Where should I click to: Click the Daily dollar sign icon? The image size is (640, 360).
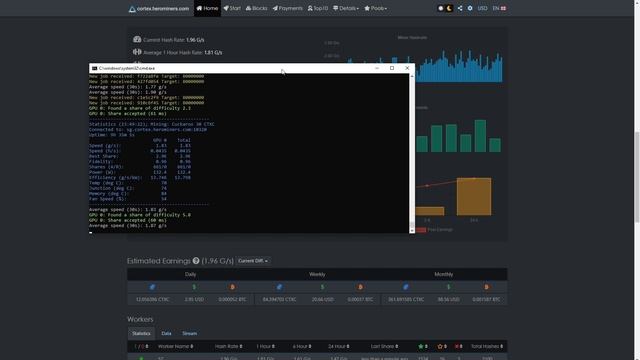[x=194, y=287]
